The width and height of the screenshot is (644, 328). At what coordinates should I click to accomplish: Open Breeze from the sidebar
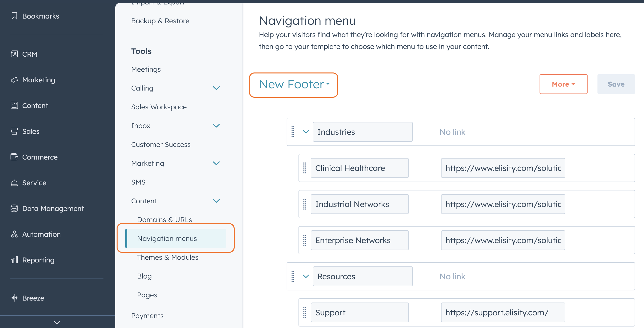click(33, 298)
